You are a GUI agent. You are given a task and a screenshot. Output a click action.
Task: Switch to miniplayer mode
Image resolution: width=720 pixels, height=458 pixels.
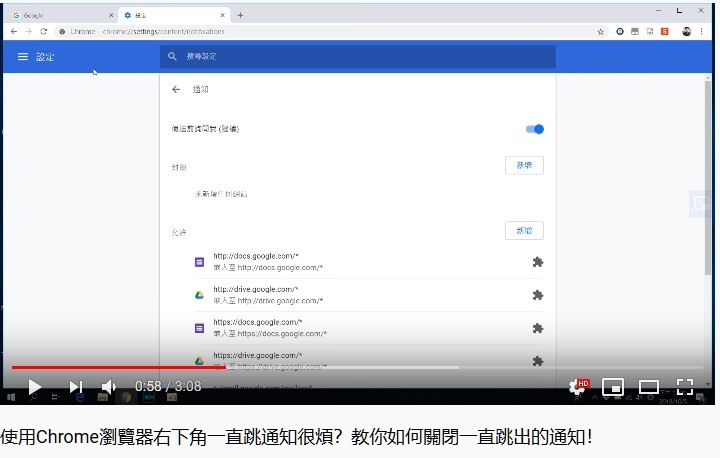(613, 387)
